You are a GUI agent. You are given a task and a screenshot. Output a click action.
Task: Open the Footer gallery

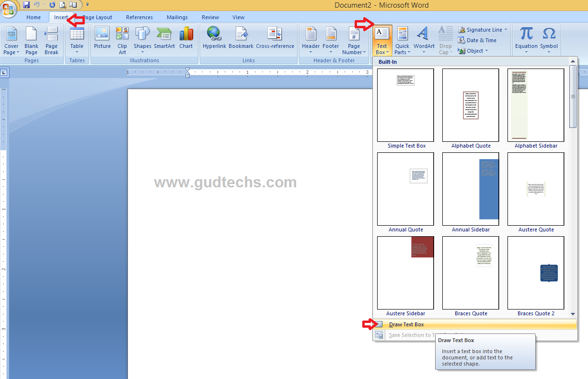point(331,41)
